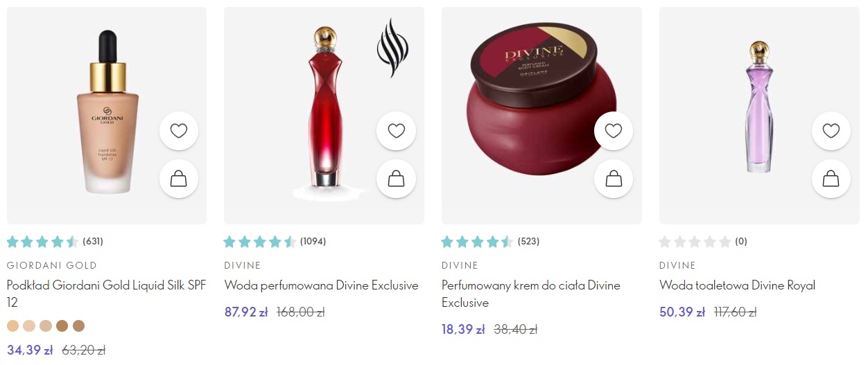This screenshot has height=365, width=868.
Task: Open Podkład Giordani Gold Liquid Silk product link
Action: (x=106, y=294)
